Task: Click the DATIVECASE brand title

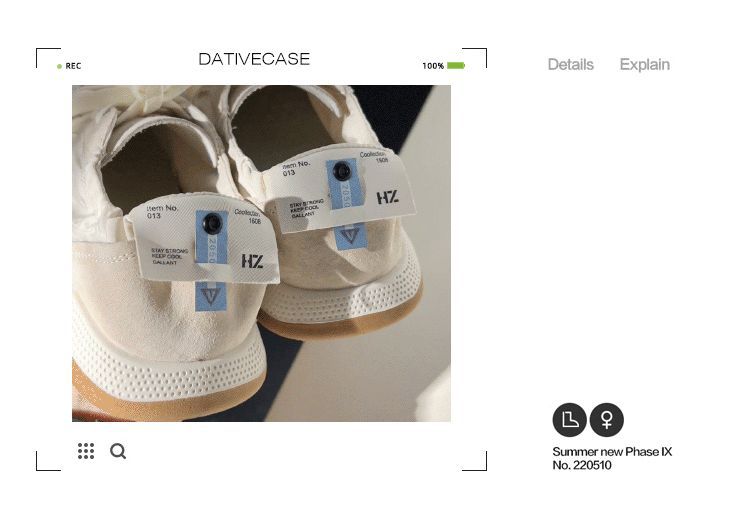Action: pos(254,59)
